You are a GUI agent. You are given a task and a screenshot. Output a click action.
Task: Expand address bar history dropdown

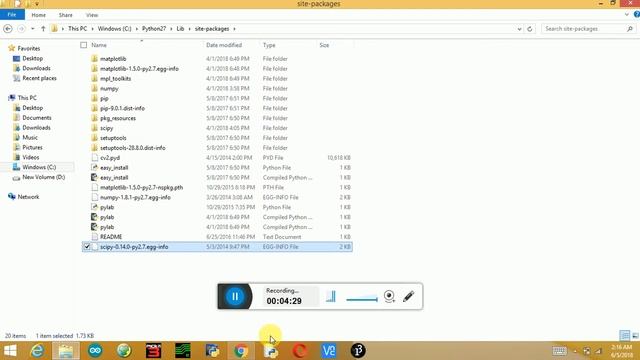(519, 29)
